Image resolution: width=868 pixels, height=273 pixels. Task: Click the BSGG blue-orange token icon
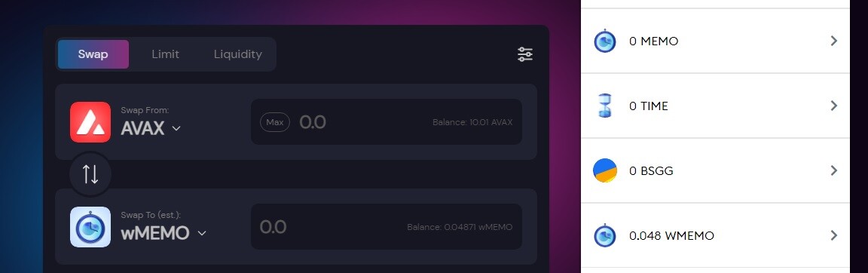(604, 170)
